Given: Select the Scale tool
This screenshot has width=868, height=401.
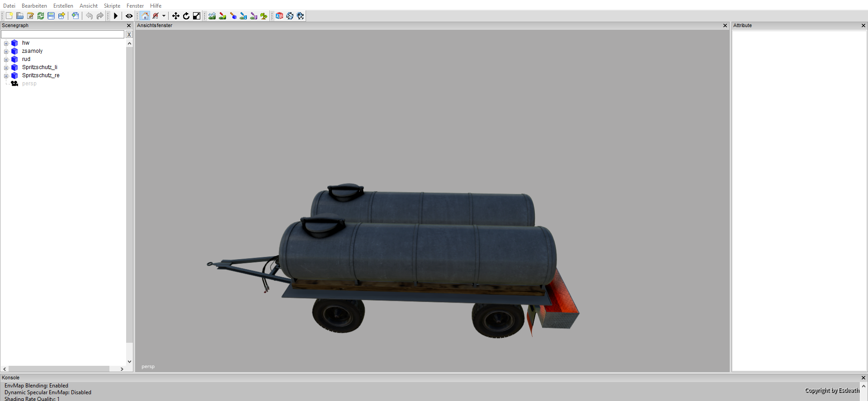Looking at the screenshot, I should (x=197, y=16).
